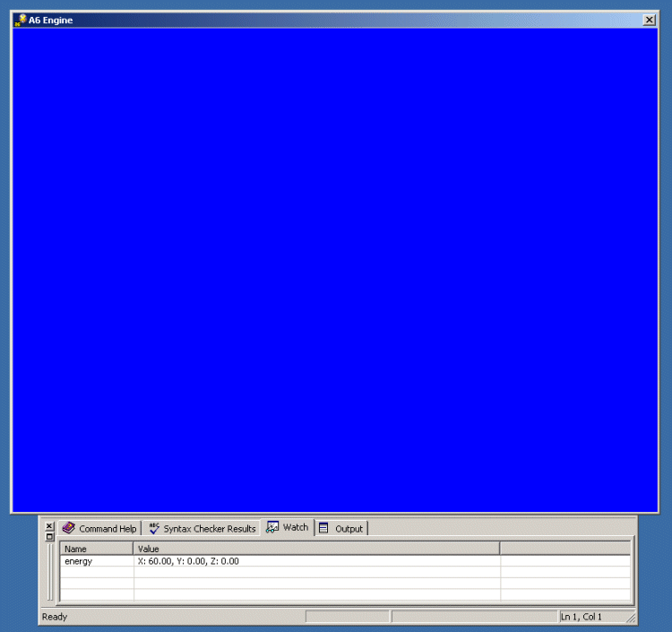Toggle the panel dock button below X
The height and width of the screenshot is (632, 672).
[49, 537]
